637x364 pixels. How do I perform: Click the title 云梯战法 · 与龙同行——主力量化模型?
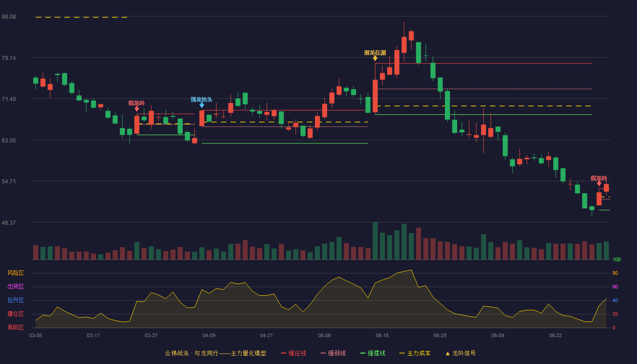coord(215,353)
